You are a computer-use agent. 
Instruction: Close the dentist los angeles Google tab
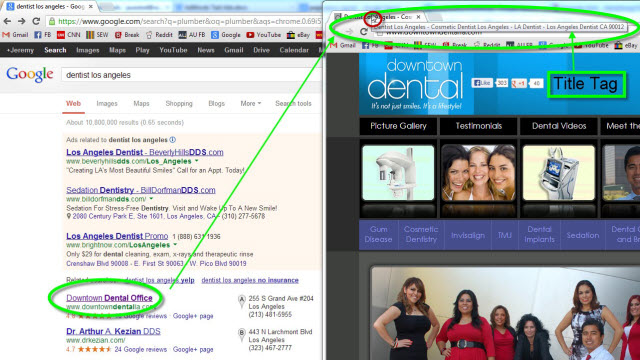coord(91,7)
